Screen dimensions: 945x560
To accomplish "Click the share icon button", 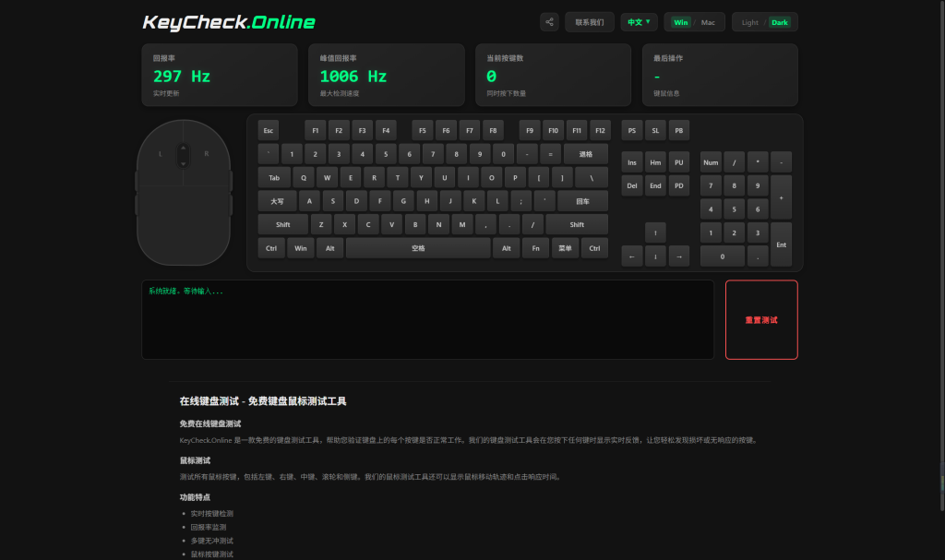I will [549, 22].
